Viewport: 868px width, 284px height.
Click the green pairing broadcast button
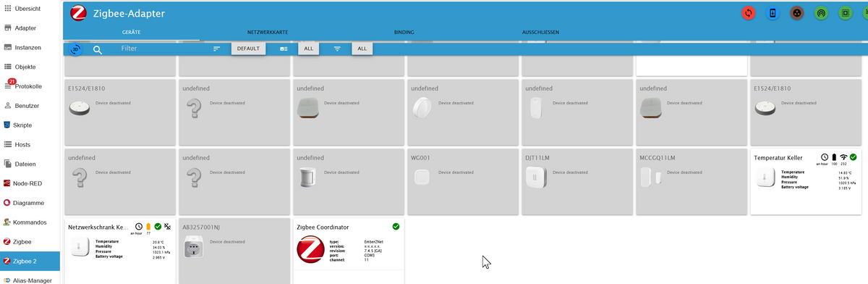[820, 13]
